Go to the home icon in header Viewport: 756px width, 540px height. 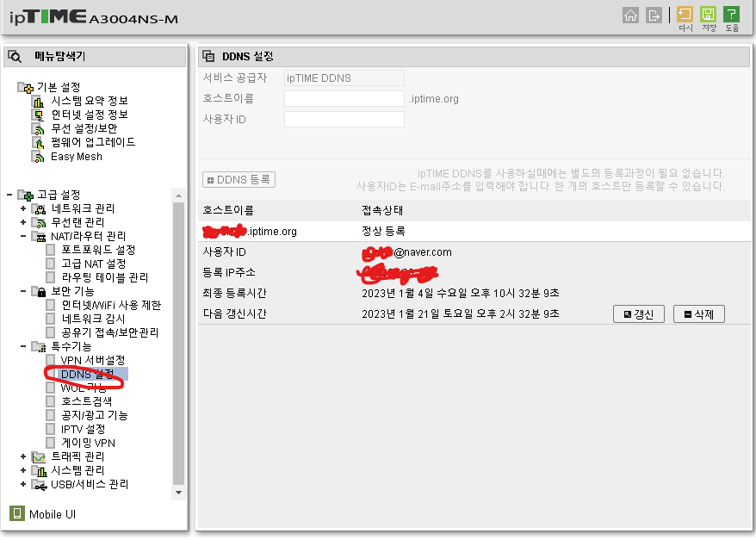coord(630,16)
